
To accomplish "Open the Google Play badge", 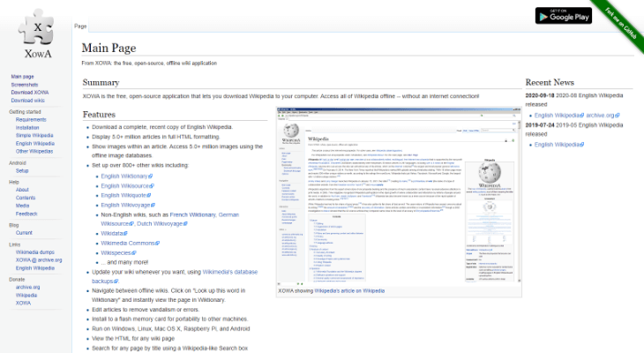I will pos(564,16).
